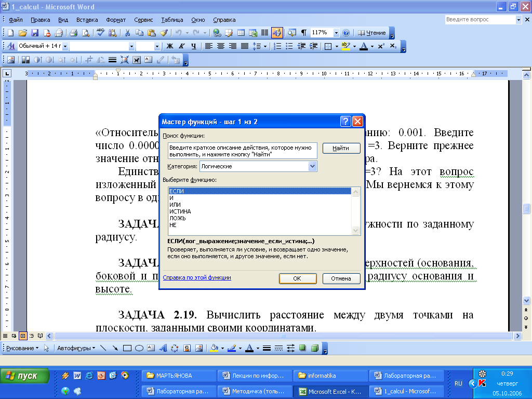Switch to Microsoft Excel taskbar button

pyautogui.click(x=331, y=391)
